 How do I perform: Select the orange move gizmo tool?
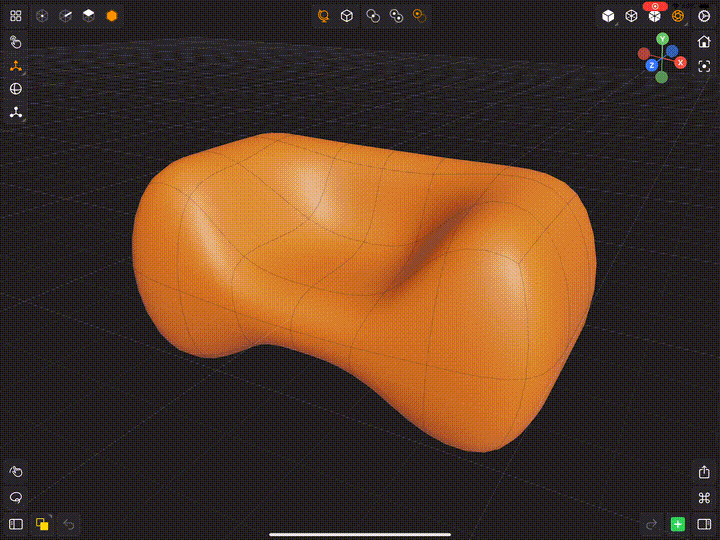coord(16,66)
